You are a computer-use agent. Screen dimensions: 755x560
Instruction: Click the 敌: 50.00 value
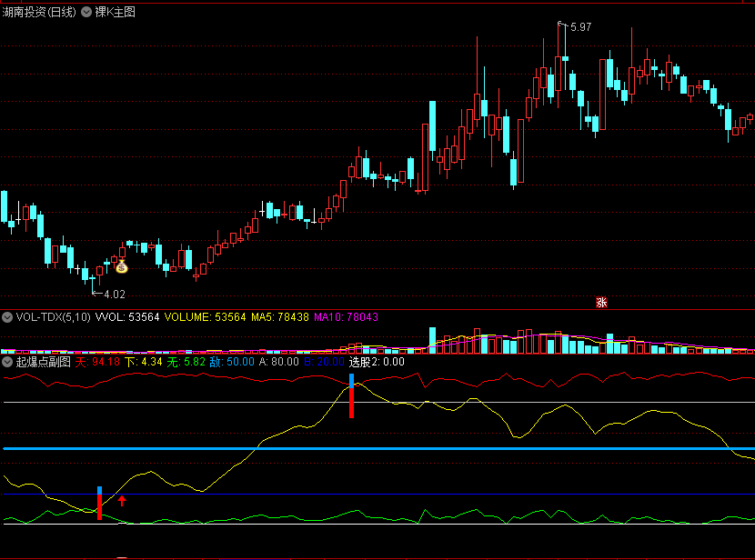tap(232, 362)
